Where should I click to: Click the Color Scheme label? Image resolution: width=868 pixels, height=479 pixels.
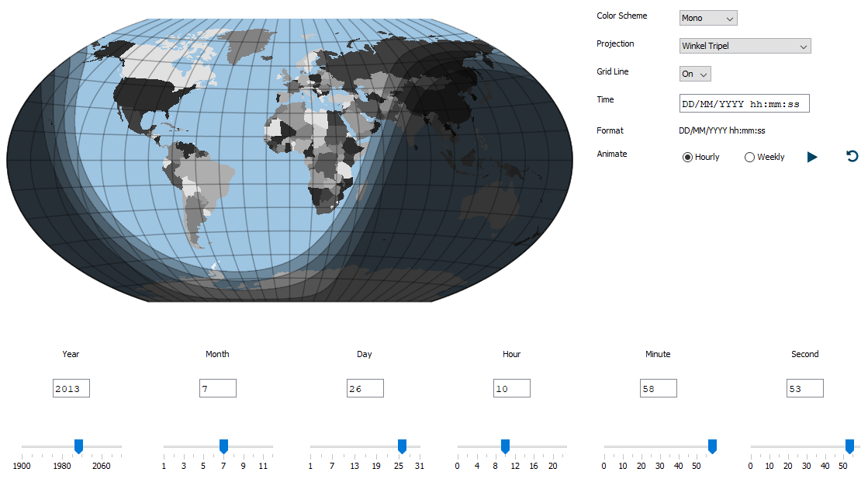click(621, 16)
